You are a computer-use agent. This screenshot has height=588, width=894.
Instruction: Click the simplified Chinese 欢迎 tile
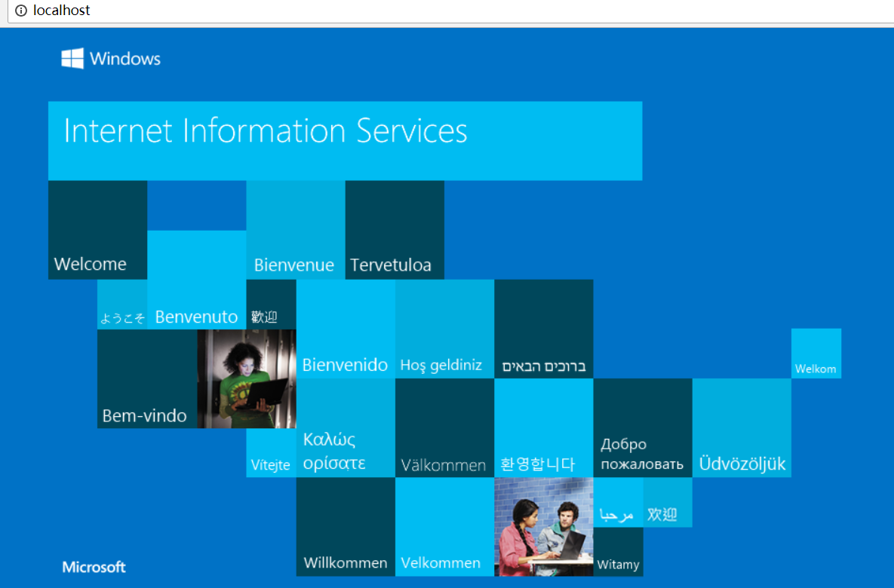pyautogui.click(x=668, y=503)
